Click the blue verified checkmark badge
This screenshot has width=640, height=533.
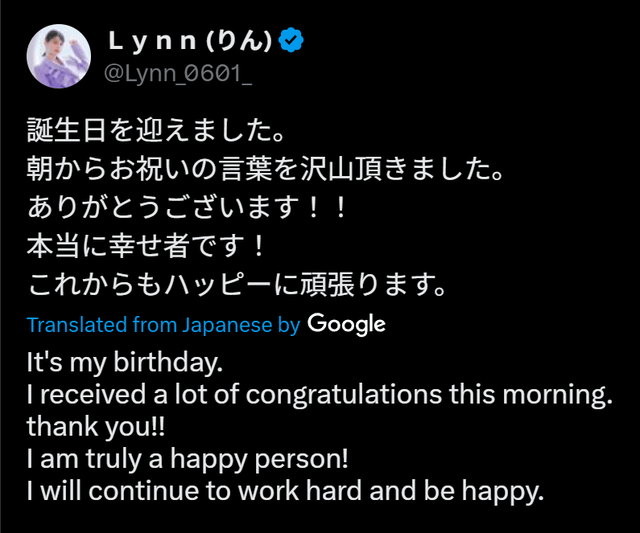click(x=291, y=40)
